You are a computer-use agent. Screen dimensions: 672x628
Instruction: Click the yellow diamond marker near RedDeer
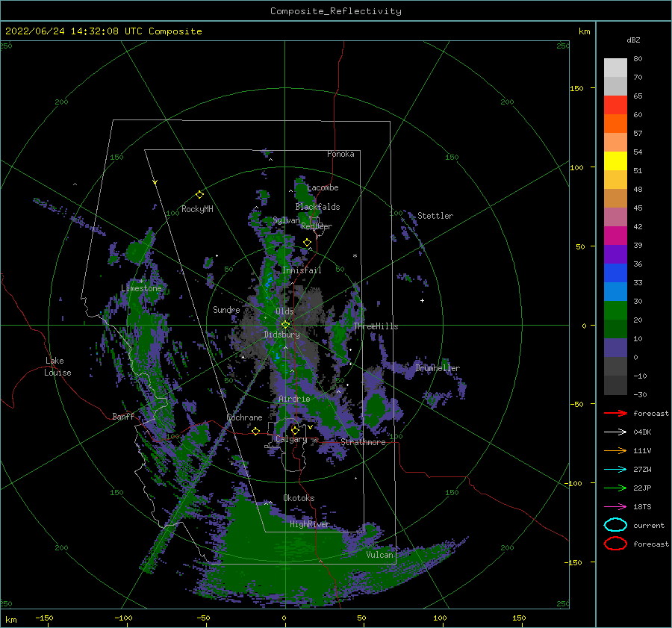tap(308, 243)
